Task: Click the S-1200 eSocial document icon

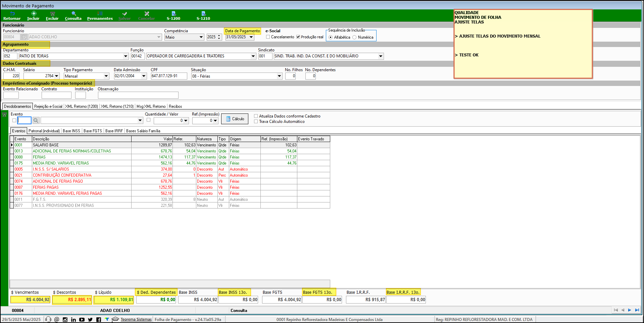Action: coord(174,16)
